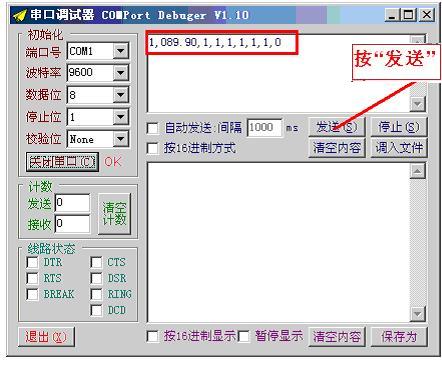This screenshot has height=365, width=442.
Task: Expand the 波特率 9600 baud dropdown
Action: (x=121, y=73)
